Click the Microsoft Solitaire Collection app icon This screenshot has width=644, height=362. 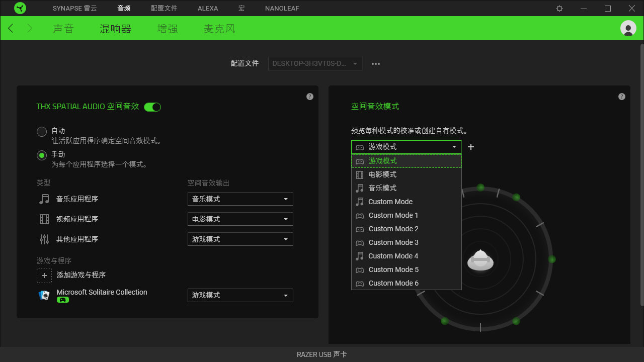coord(44,295)
